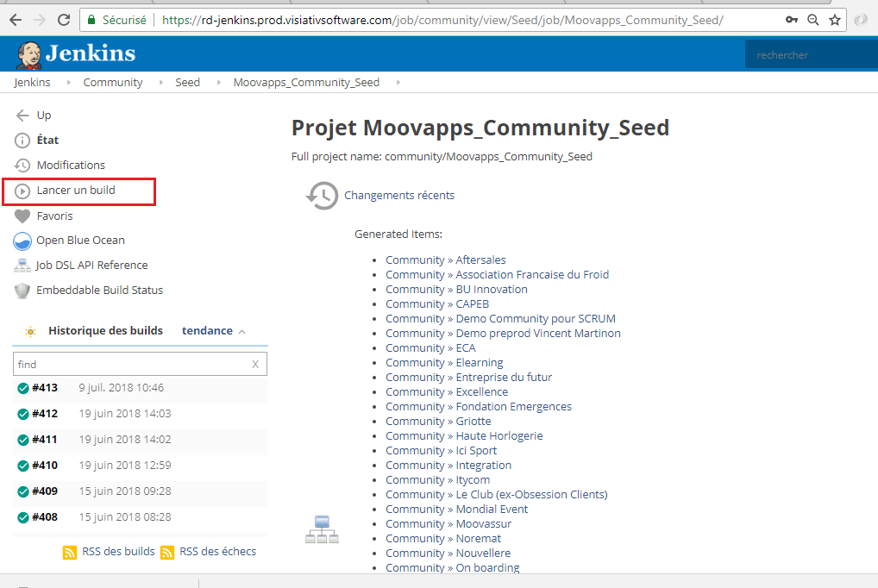Click the Jenkins title text in header
The image size is (878, 588).
click(x=91, y=53)
